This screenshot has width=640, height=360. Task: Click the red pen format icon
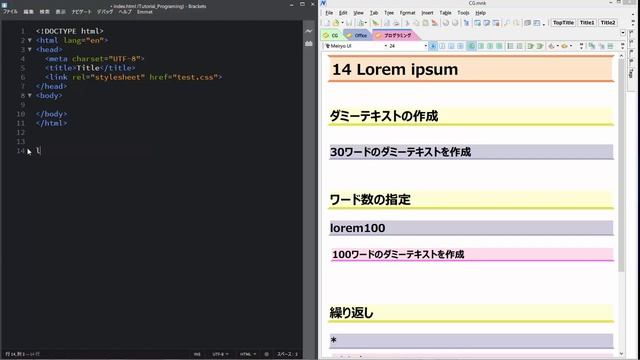coord(435,23)
